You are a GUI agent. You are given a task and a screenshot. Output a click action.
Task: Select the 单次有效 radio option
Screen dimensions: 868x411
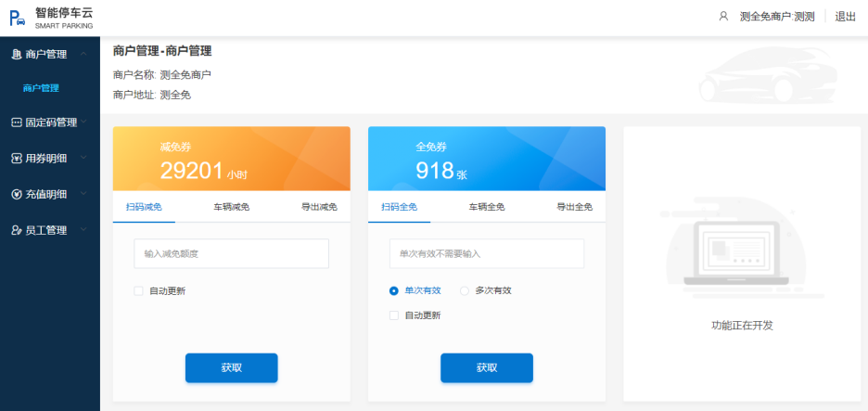[x=394, y=290]
